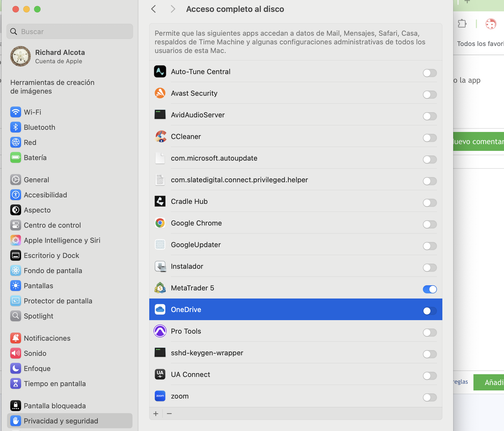Click Nuevo comentario button in browser window

(479, 141)
